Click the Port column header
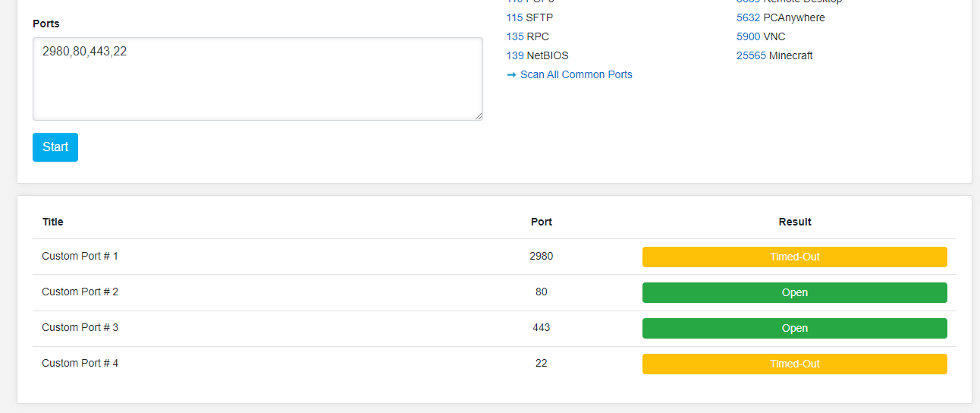Viewport: 980px width, 413px height. tap(542, 222)
